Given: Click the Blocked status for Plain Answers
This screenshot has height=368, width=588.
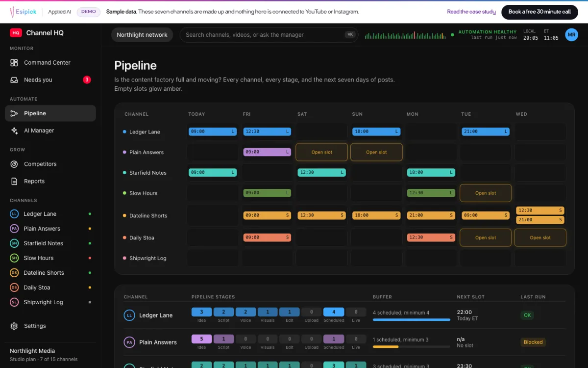Looking at the screenshot, I should pos(533,342).
